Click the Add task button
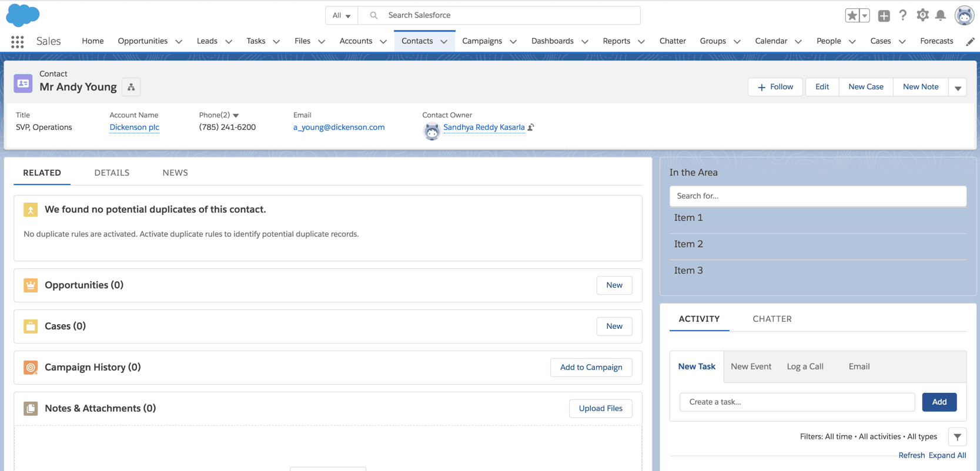The image size is (980, 471). tap(939, 402)
